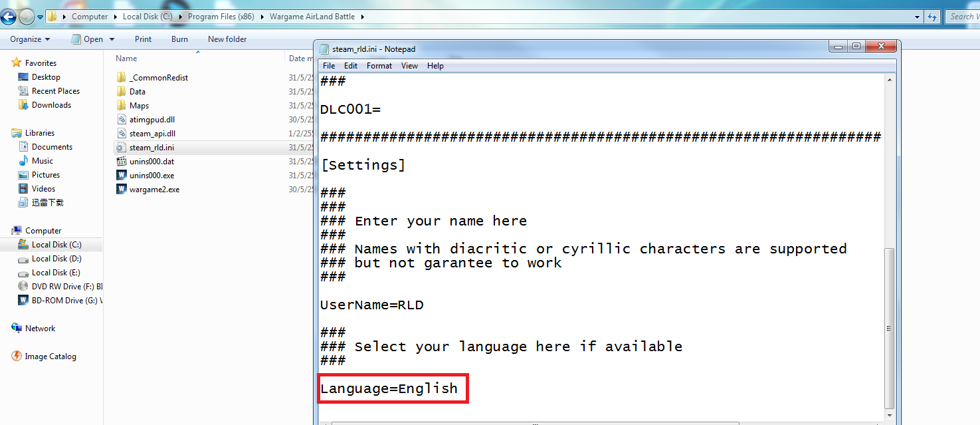Screen dimensions: 980x425
Task: Open Desktop in Favorites
Action: tap(46, 77)
